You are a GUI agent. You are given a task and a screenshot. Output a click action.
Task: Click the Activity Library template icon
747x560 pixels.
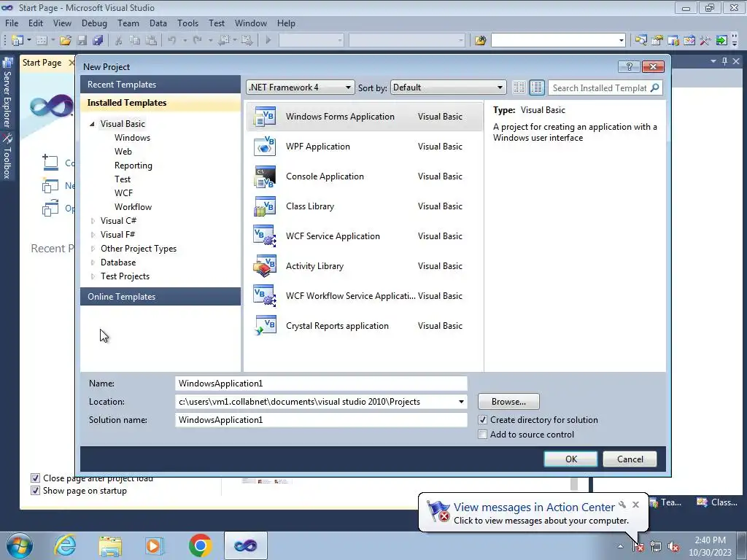(265, 266)
